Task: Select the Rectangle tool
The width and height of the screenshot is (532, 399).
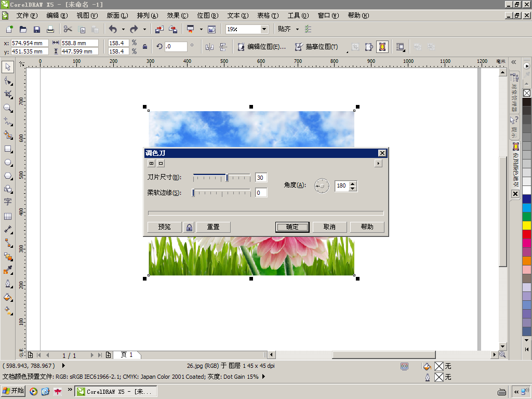Action: [8, 149]
